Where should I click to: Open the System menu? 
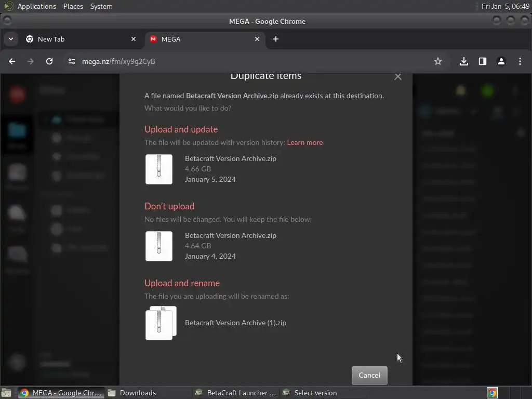click(x=101, y=6)
